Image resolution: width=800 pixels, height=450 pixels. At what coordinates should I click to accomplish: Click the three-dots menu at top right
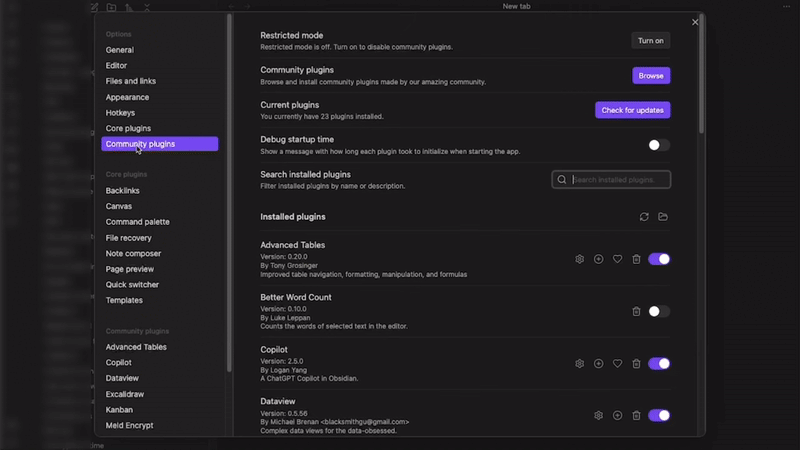(786, 7)
